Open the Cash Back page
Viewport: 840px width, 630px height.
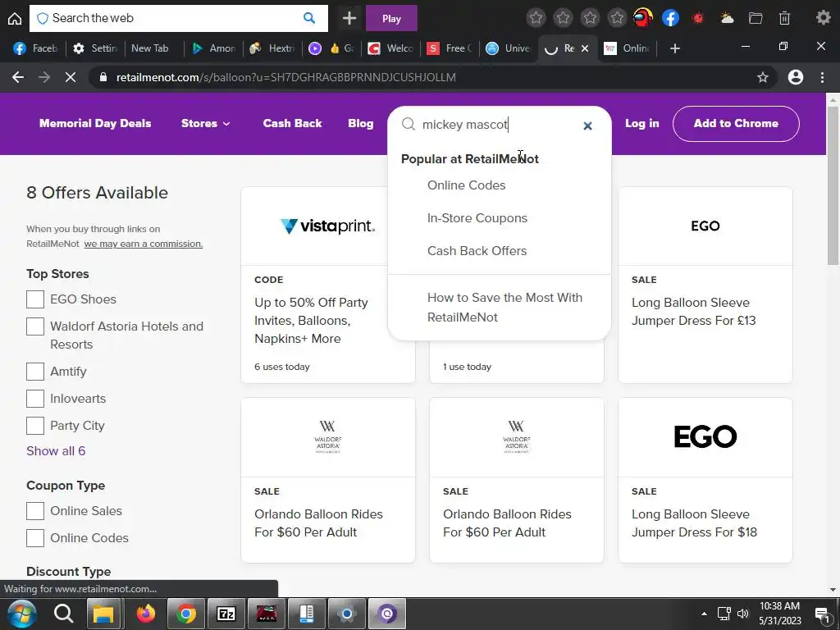293,123
